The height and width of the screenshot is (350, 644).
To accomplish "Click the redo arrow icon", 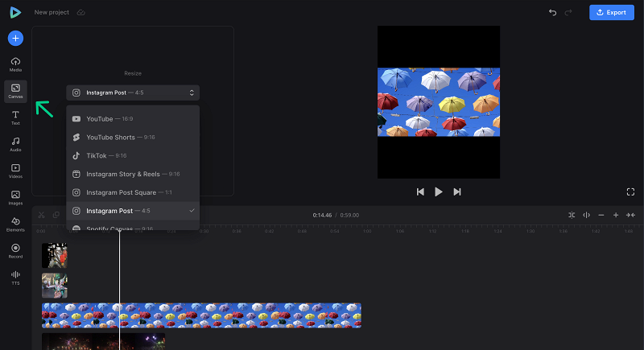I will [x=568, y=12].
